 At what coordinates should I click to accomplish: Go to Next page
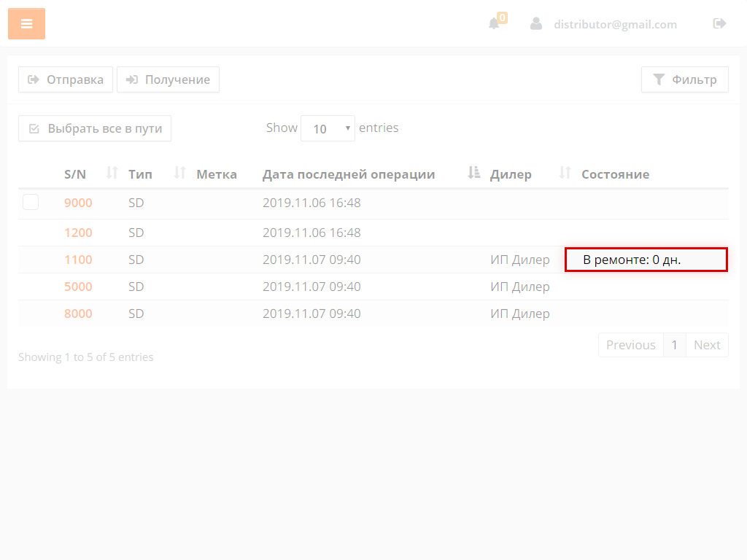click(706, 345)
